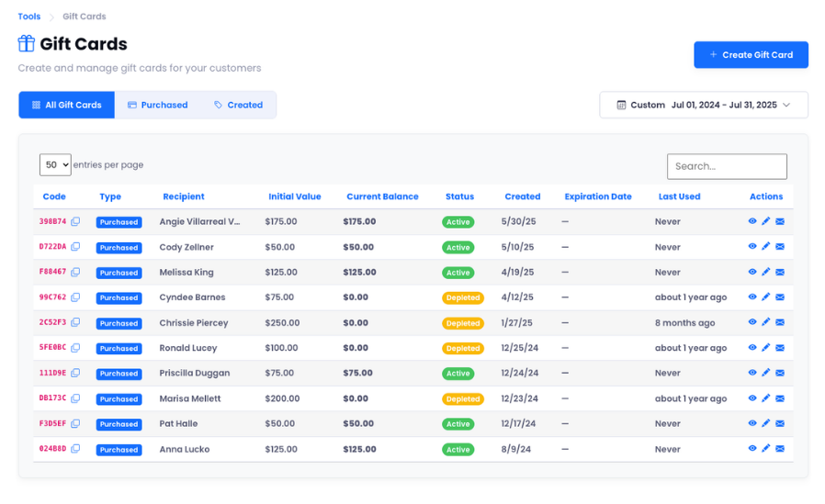Copy gift card code 398B74

[x=75, y=221]
